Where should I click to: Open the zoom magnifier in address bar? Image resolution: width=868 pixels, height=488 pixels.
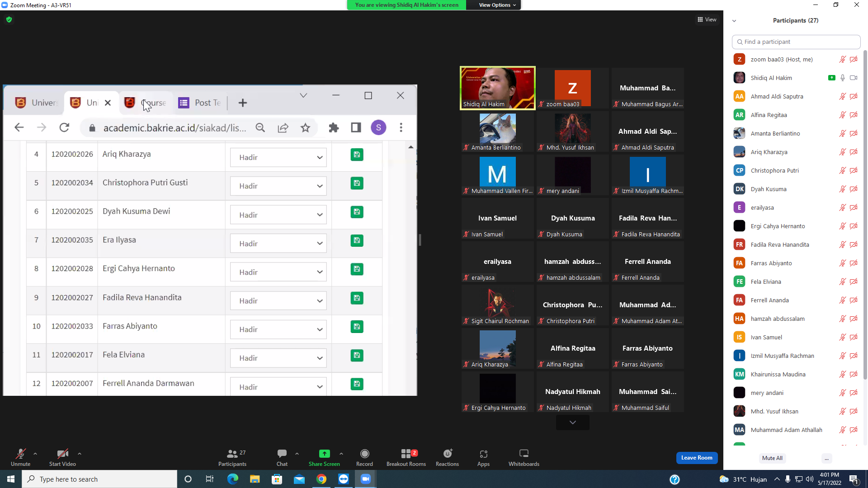[x=260, y=128]
